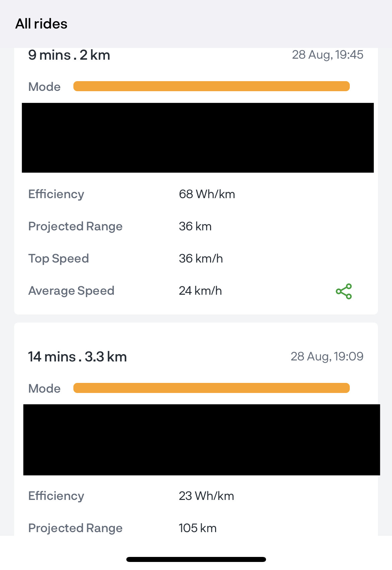392x570 pixels.
Task: Tap the Average Speed label
Action: click(x=71, y=291)
